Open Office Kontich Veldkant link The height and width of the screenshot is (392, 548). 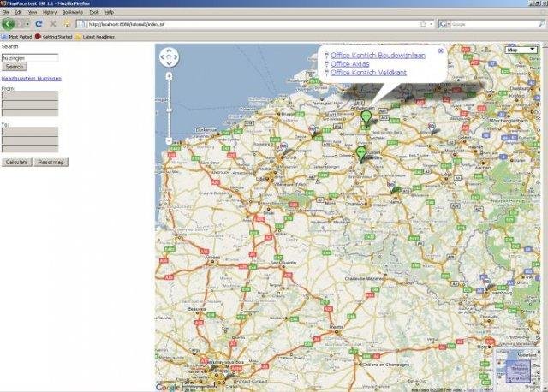pos(368,73)
